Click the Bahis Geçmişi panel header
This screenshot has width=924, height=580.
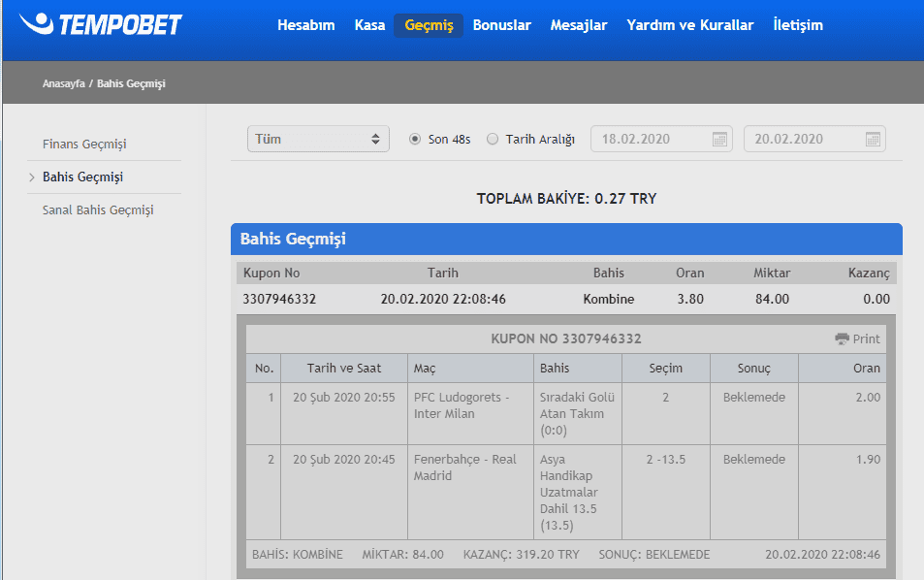(x=566, y=239)
